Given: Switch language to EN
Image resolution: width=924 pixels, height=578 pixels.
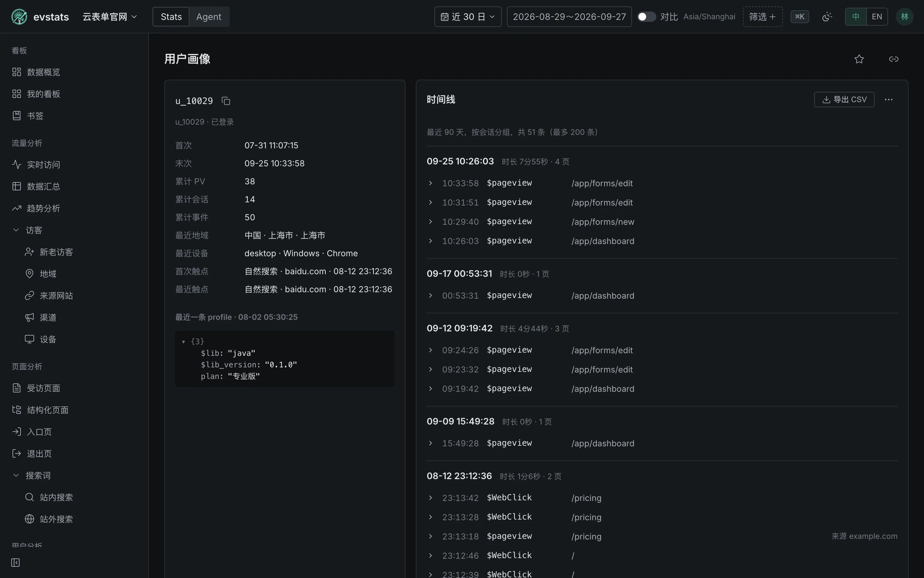Looking at the screenshot, I should 877,17.
